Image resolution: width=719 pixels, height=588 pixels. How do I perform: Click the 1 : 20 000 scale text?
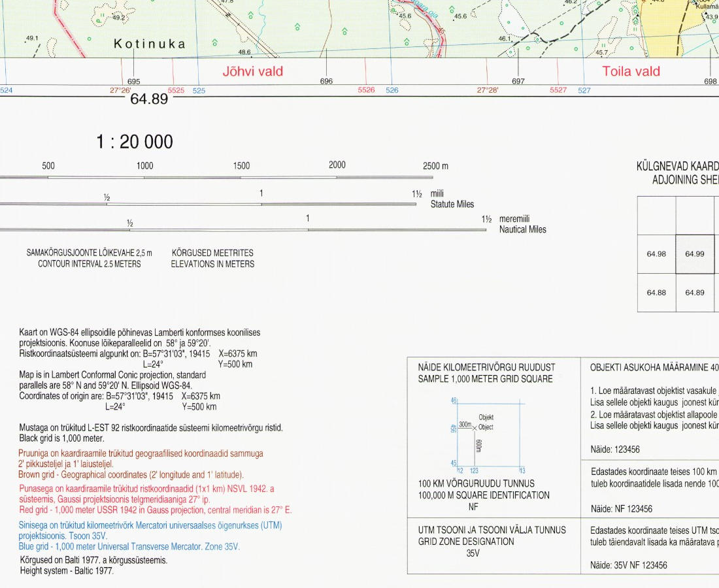pos(135,142)
